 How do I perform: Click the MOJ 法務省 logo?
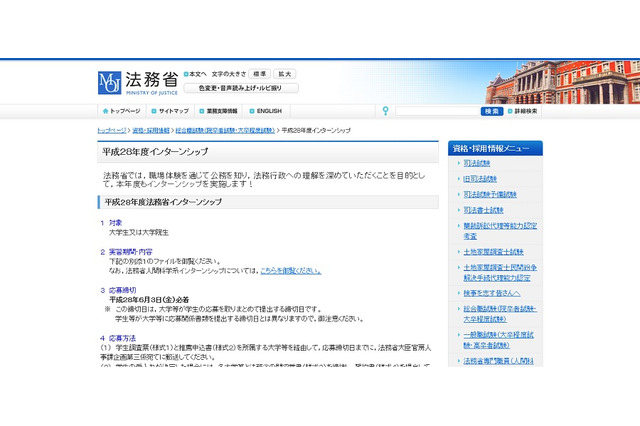point(138,83)
